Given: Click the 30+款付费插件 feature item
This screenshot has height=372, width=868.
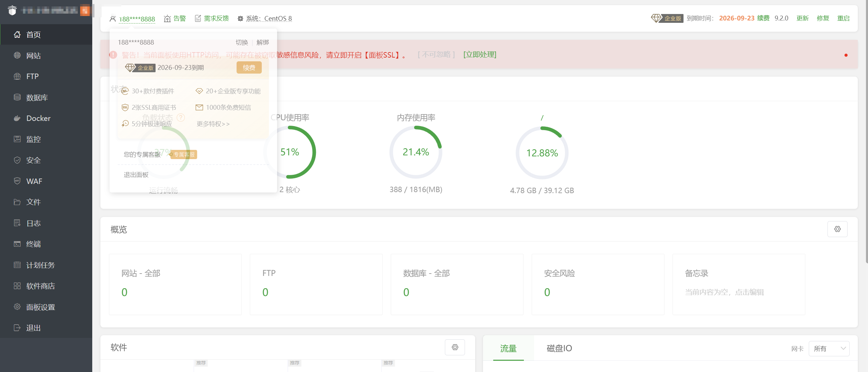Looking at the screenshot, I should [148, 91].
